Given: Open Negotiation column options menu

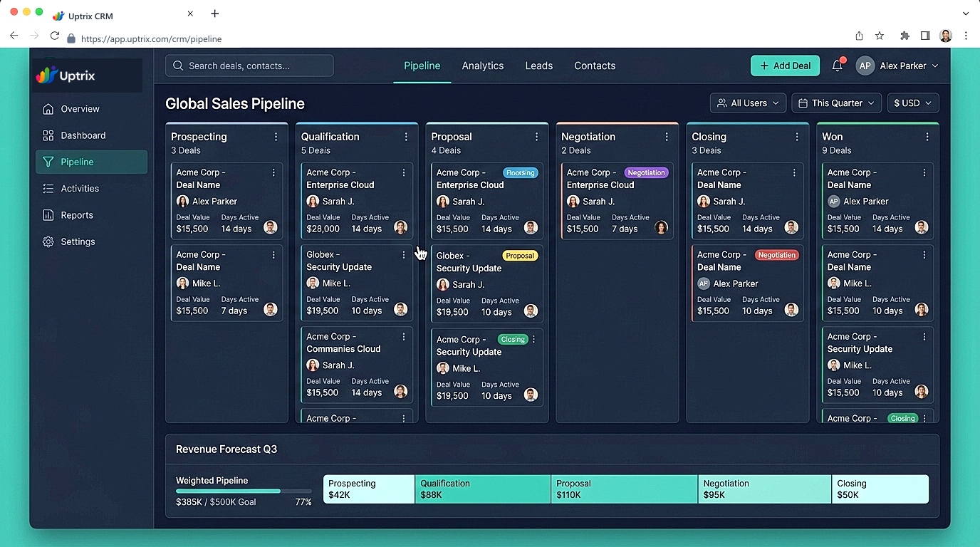Looking at the screenshot, I should click(667, 137).
